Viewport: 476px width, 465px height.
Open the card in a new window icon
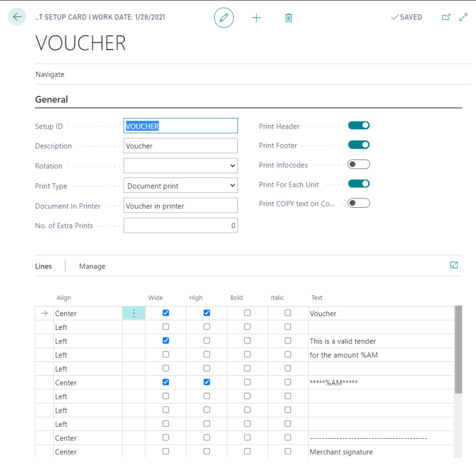(446, 17)
